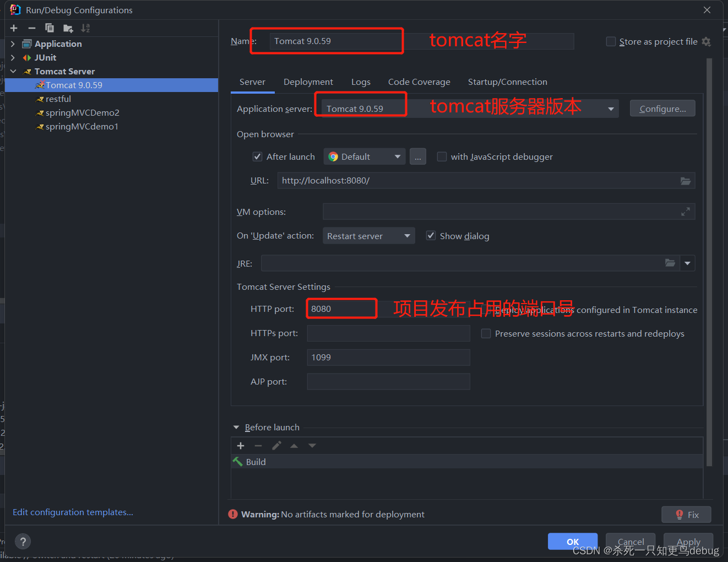
Task: Expand the JUnit configuration group
Action: point(13,57)
